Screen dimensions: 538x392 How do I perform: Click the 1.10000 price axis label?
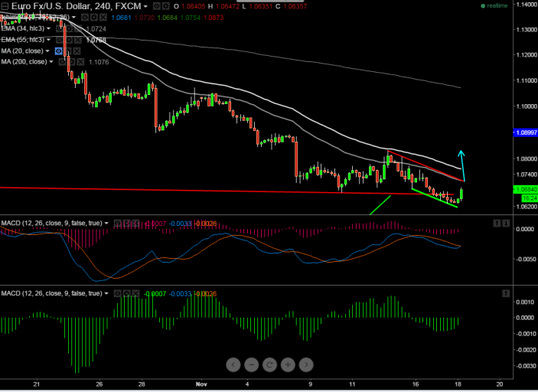coord(527,106)
